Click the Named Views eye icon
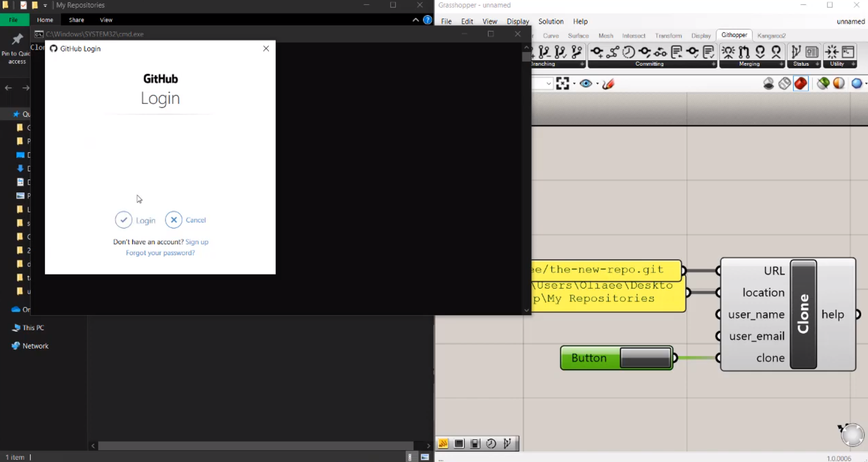Viewport: 868px width, 462px height. coord(586,83)
